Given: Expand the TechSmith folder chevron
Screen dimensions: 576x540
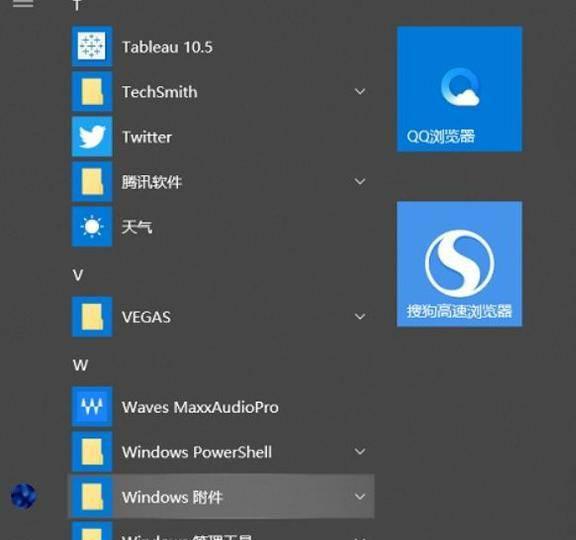Looking at the screenshot, I should tap(360, 91).
